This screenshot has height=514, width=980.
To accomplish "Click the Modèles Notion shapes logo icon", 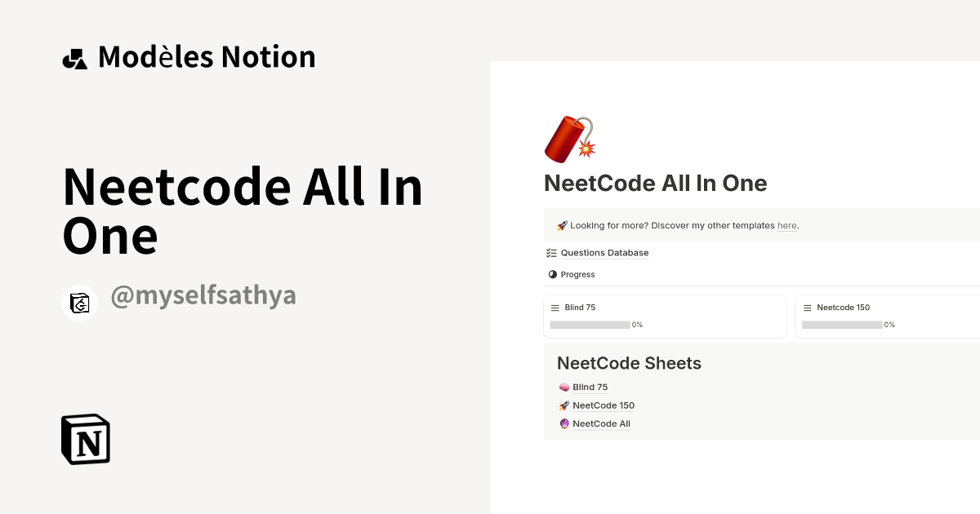I will tap(75, 59).
